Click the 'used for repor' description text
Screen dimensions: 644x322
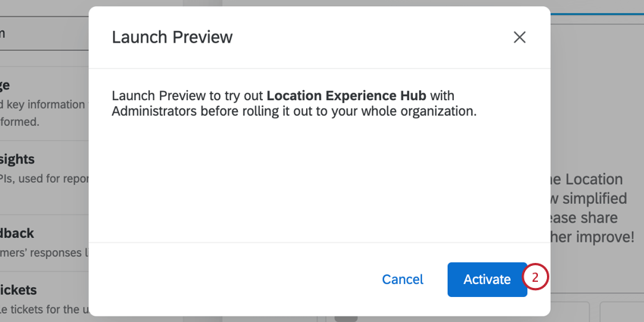[x=45, y=177]
